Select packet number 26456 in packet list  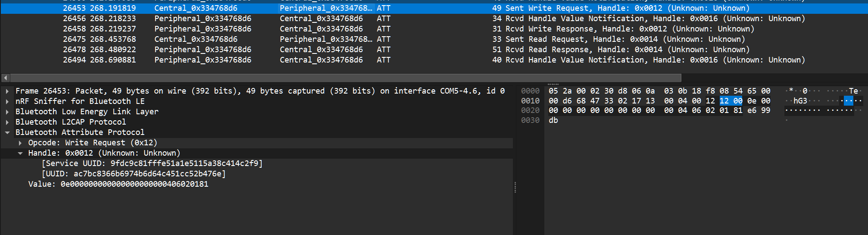[74, 19]
